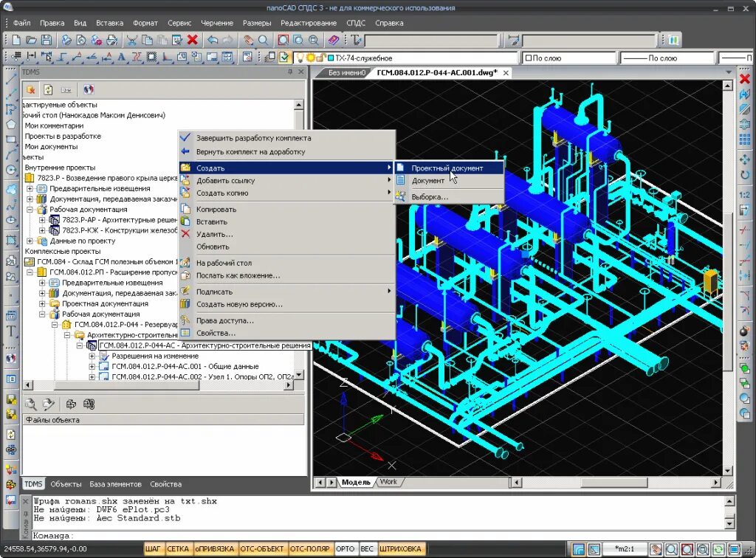Open the По слою linetype dropdown

pyautogui.click(x=667, y=58)
